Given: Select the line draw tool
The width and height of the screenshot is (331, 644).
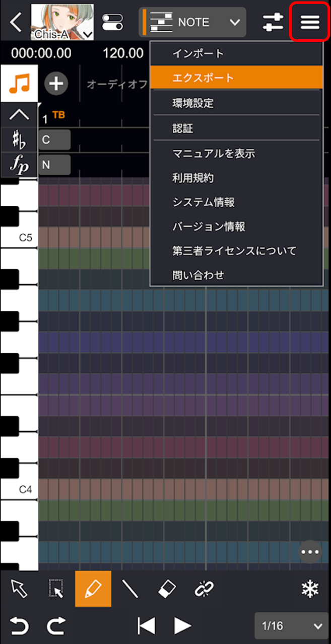Looking at the screenshot, I should pos(130,589).
